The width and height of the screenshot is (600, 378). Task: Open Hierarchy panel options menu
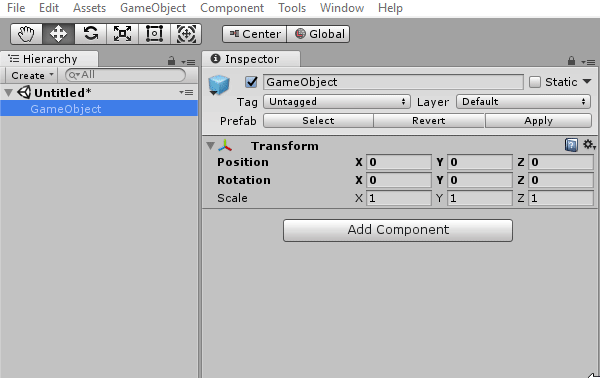pyautogui.click(x=188, y=62)
